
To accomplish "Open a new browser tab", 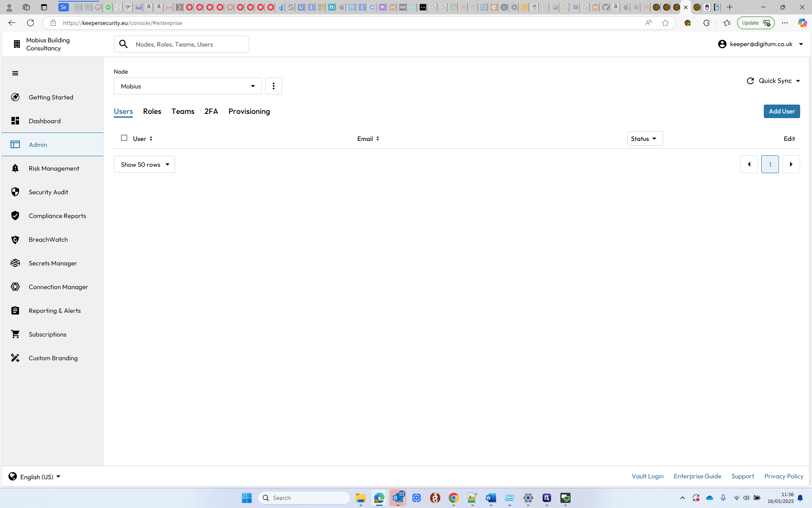I will point(730,7).
